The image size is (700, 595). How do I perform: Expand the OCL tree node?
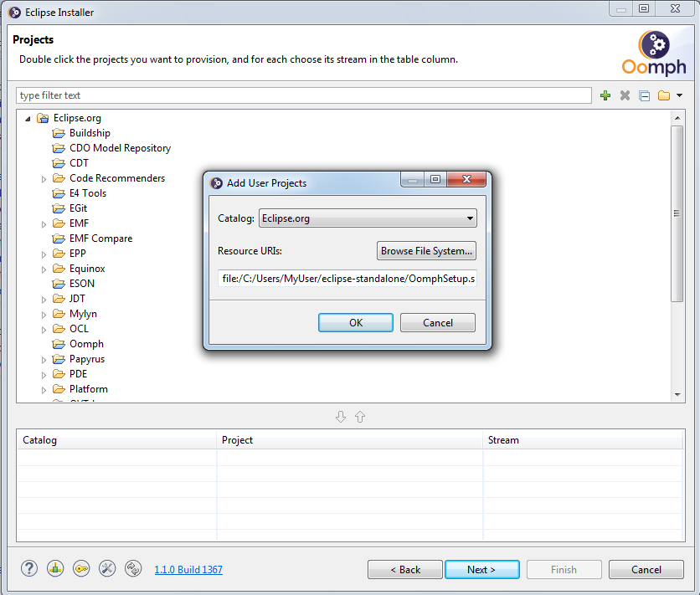44,330
